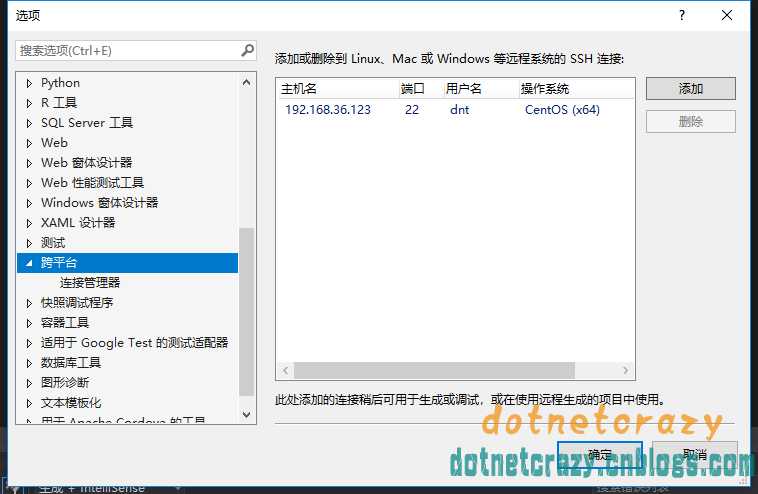This screenshot has height=494, width=758.
Task: Expand the Google Test 测试适配器 node
Action: [29, 343]
